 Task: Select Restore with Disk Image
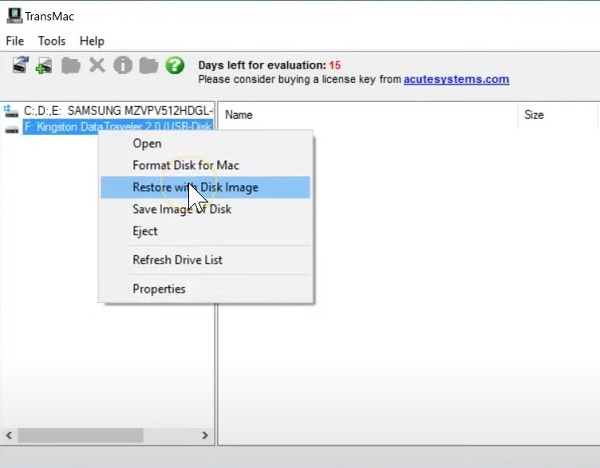[205, 187]
